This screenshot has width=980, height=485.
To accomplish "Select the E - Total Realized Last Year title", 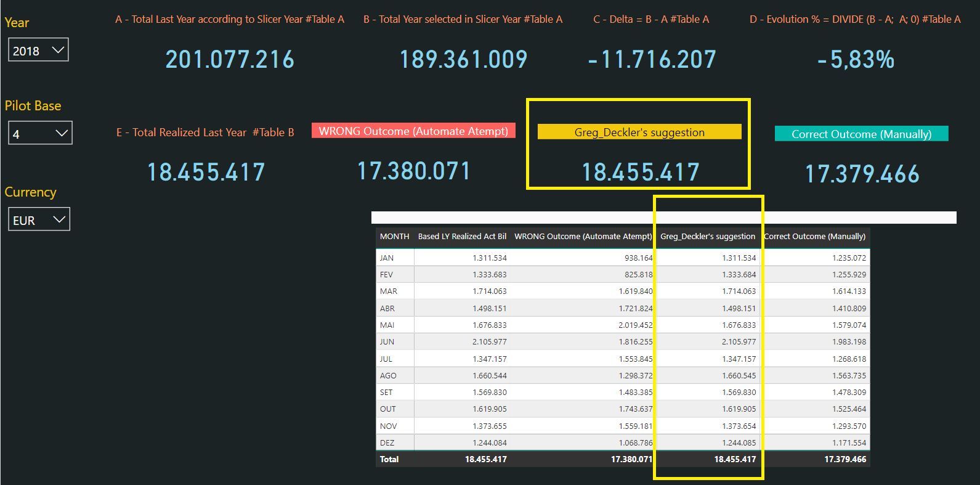I will (205, 132).
